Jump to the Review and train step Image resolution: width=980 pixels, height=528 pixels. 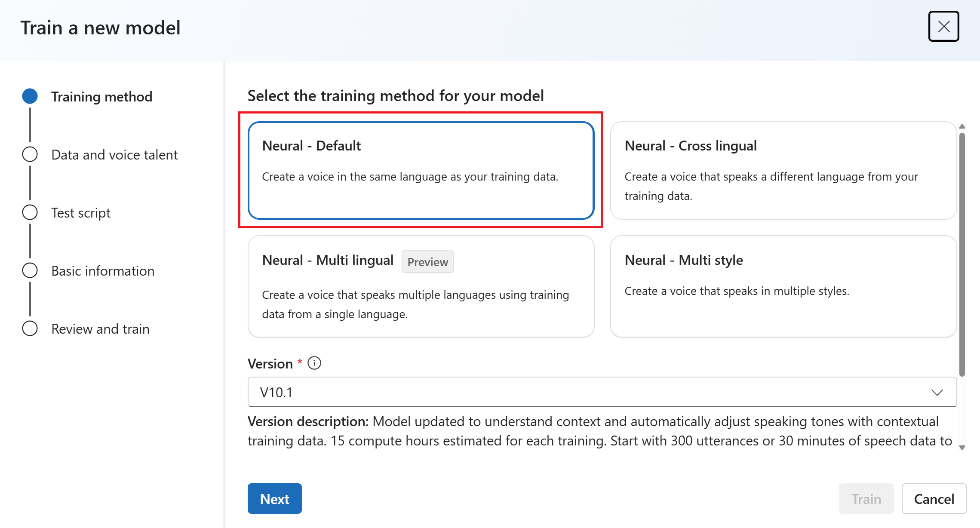tap(100, 328)
